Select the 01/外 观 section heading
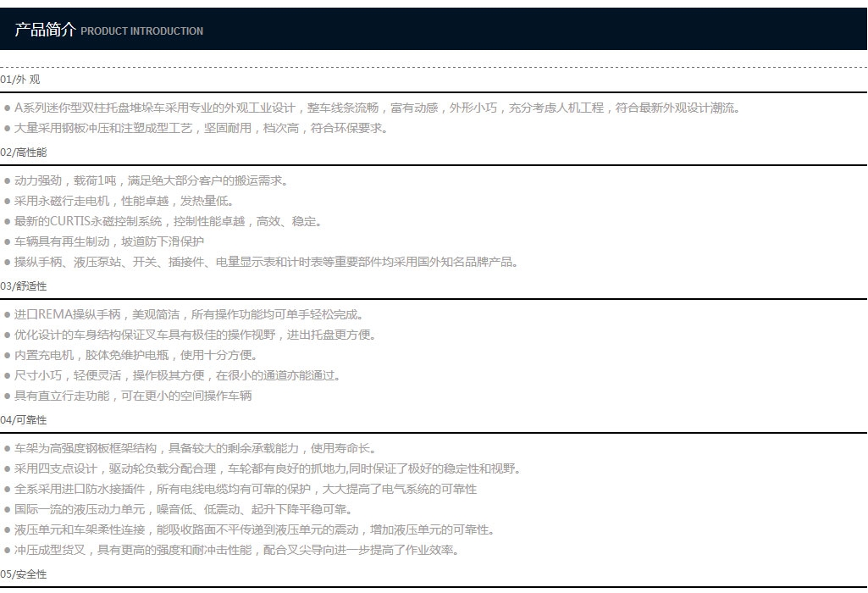The height and width of the screenshot is (593, 868). click(x=20, y=79)
